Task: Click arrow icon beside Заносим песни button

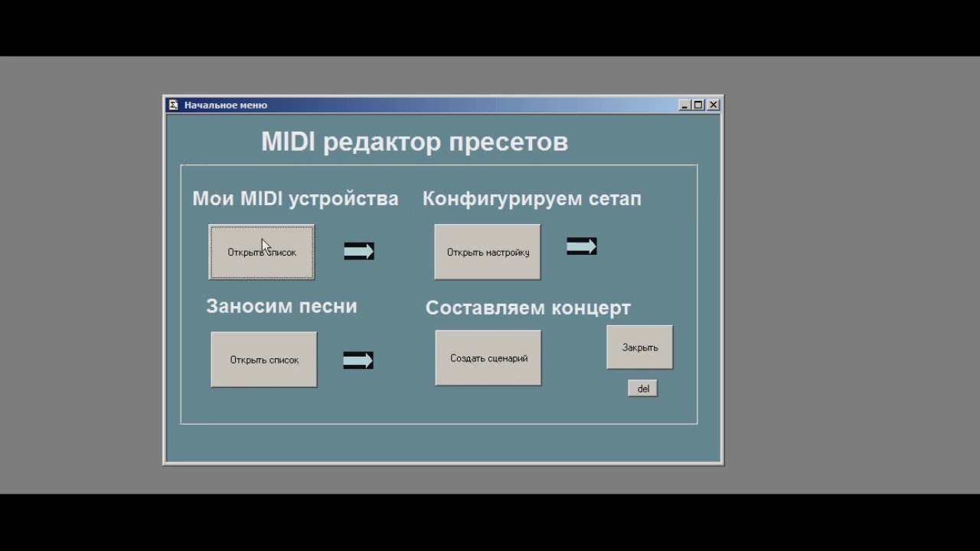Action: pyautogui.click(x=358, y=360)
